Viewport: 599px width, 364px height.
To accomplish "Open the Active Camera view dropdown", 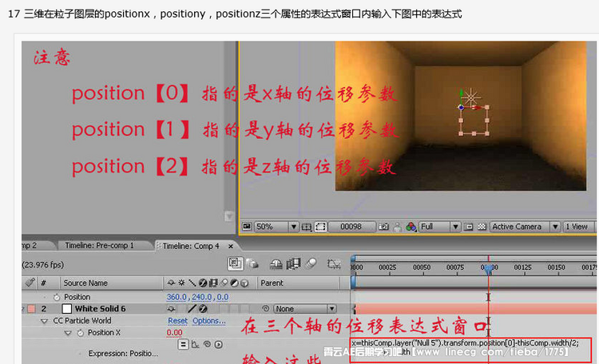I will [x=525, y=227].
